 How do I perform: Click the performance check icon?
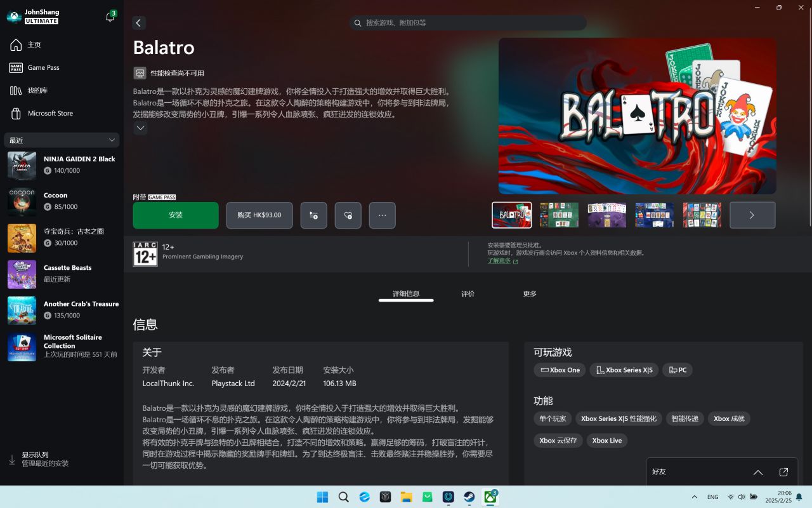click(x=140, y=73)
